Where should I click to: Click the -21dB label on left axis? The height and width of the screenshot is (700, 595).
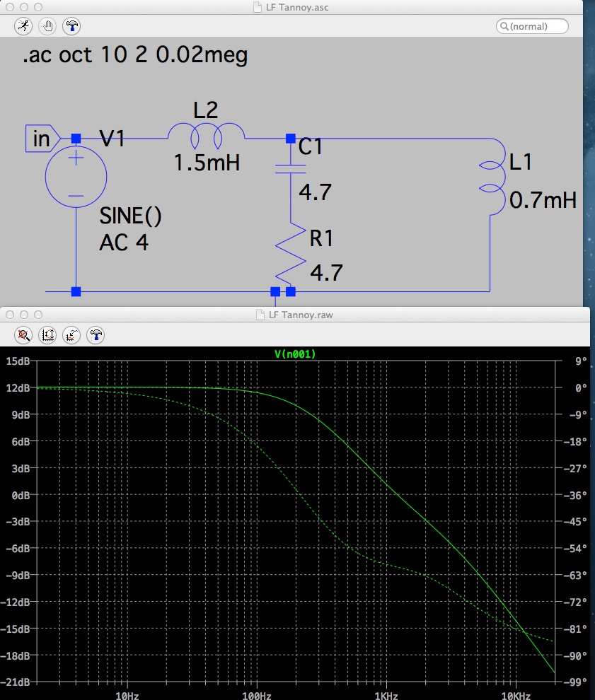15,682
